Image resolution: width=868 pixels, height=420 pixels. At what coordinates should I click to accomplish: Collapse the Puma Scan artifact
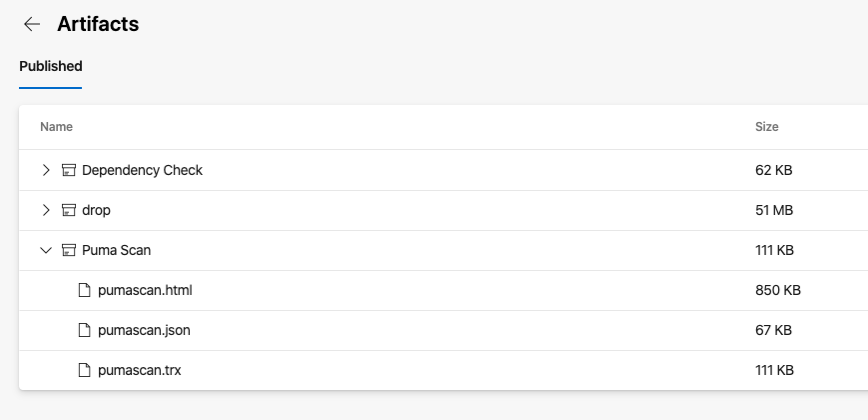[45, 250]
